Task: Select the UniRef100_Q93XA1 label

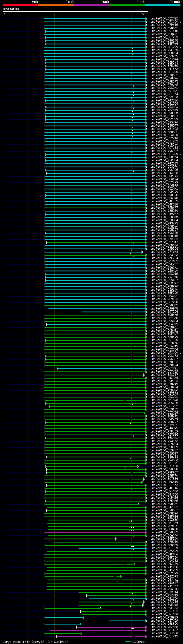Action: tap(164, 107)
